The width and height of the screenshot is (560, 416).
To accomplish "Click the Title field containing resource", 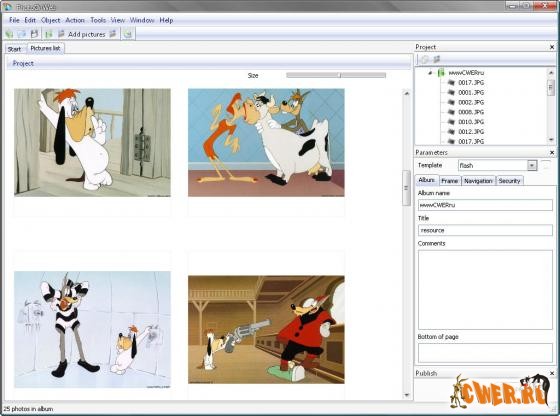I will coord(485,230).
